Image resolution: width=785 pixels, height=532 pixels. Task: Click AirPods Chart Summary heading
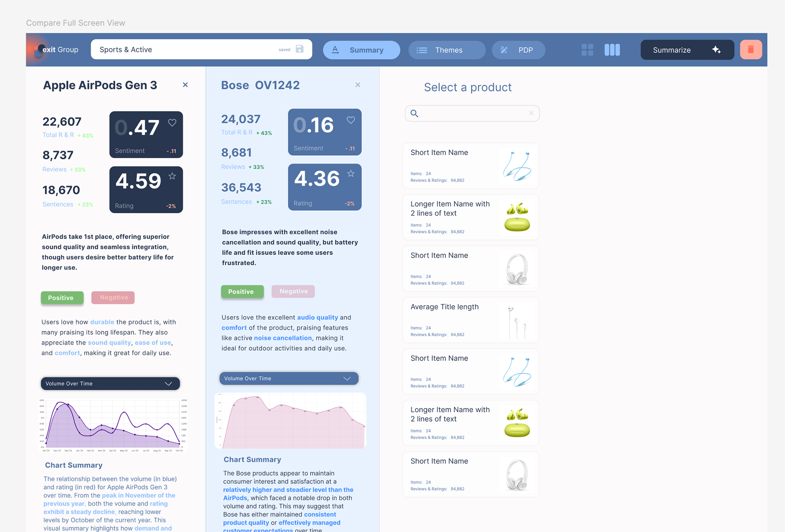(74, 465)
